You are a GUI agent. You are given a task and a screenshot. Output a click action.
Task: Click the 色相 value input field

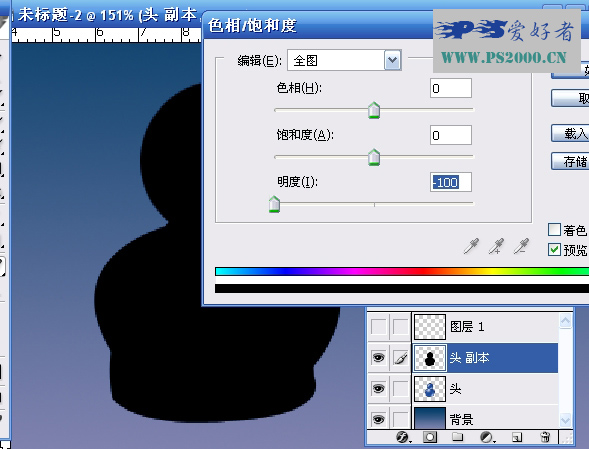point(451,88)
